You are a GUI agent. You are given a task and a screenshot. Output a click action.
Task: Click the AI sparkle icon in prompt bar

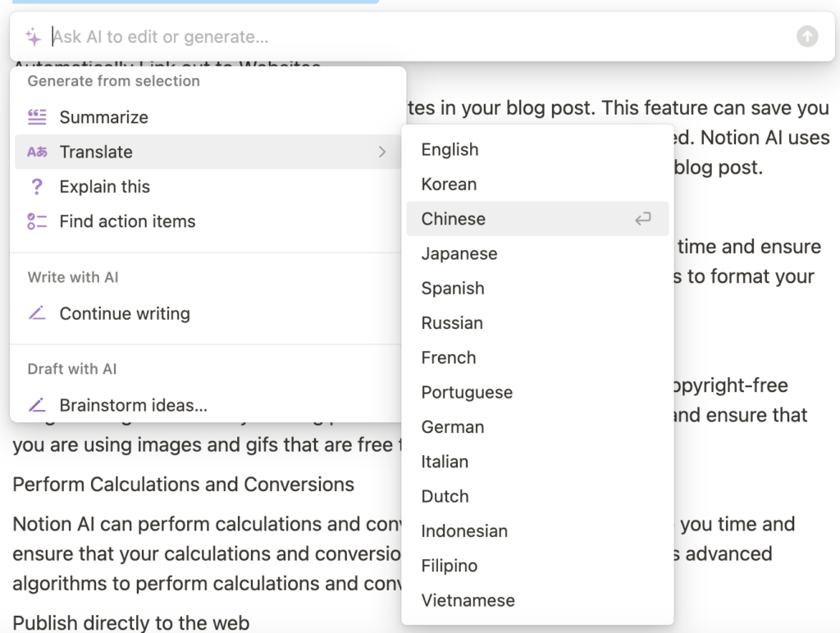33,37
